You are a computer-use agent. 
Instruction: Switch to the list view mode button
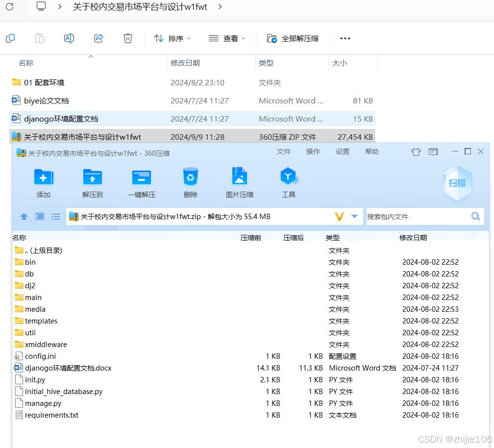(x=56, y=217)
